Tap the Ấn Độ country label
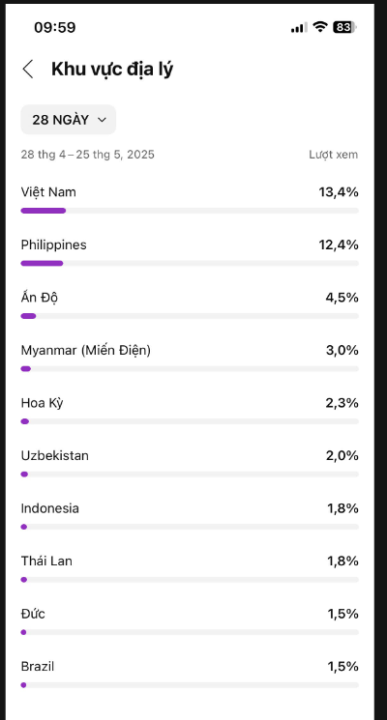387x720 pixels. coord(39,298)
